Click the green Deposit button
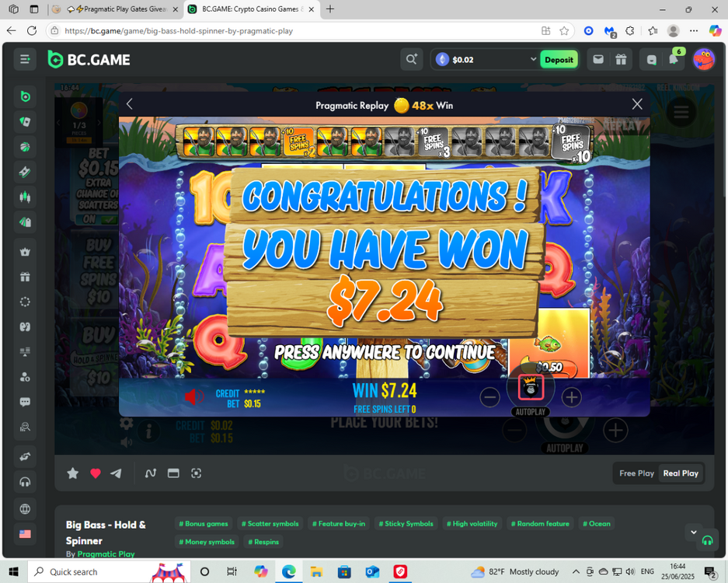The width and height of the screenshot is (728, 583). click(559, 60)
